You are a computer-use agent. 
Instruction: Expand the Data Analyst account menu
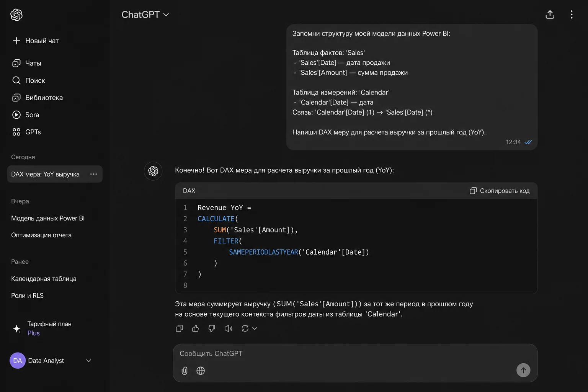click(x=88, y=361)
